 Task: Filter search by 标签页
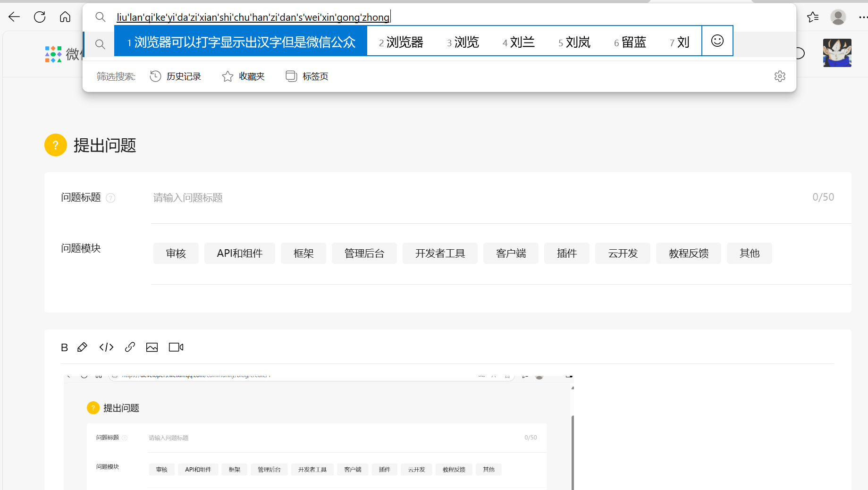[307, 76]
